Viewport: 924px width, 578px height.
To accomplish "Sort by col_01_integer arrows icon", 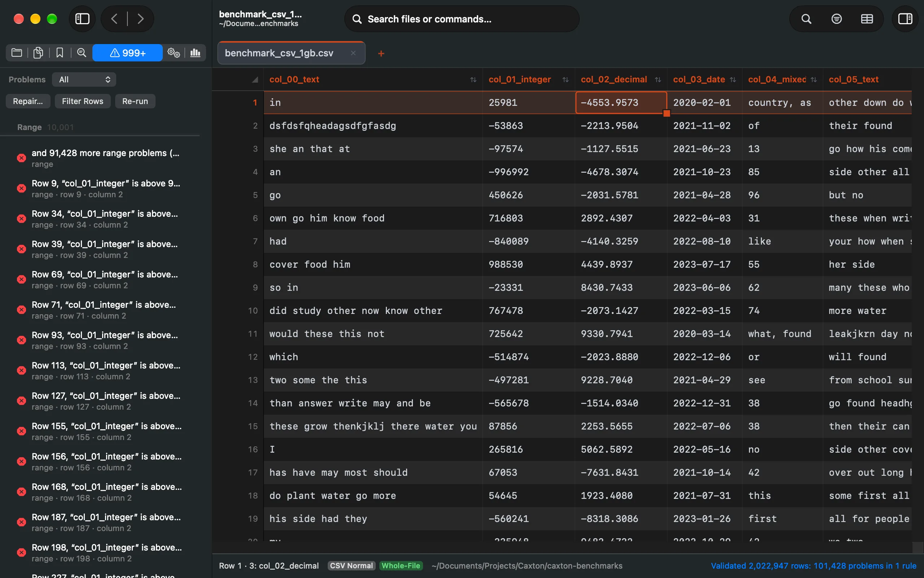I will click(566, 79).
